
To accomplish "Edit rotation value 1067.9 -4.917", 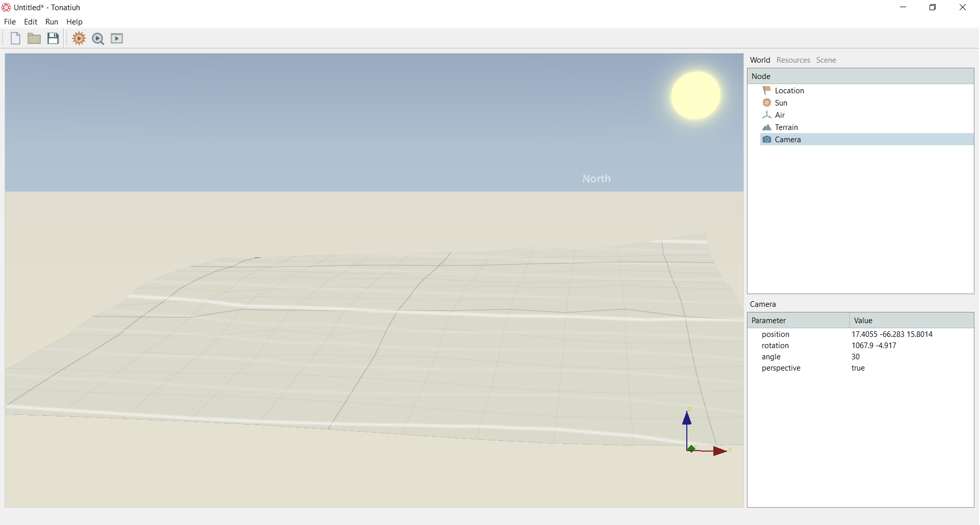I will point(873,346).
